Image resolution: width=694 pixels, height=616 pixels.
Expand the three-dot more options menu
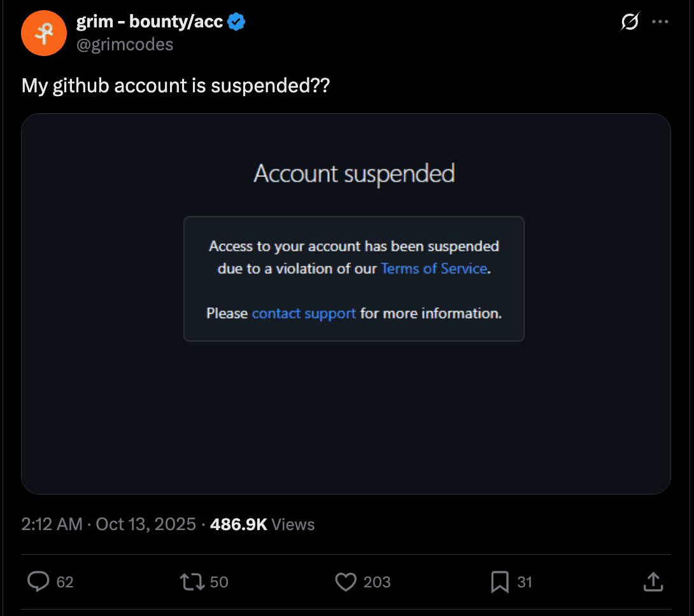[x=660, y=22]
